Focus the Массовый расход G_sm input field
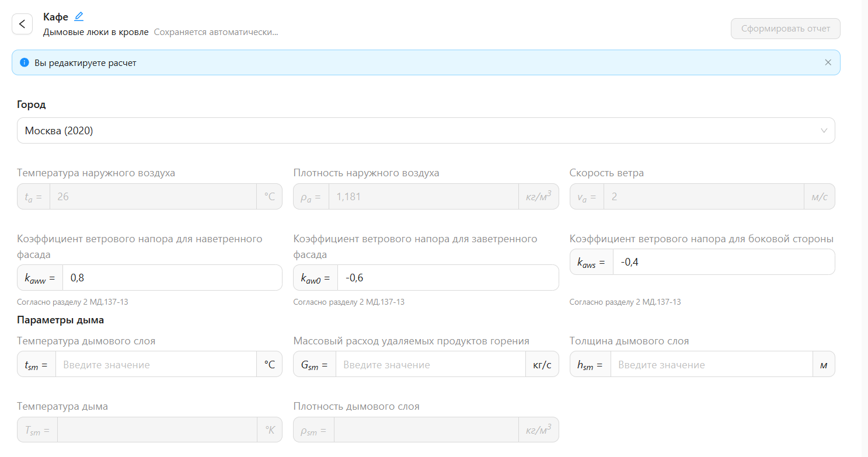Image resolution: width=868 pixels, height=457 pixels. 430,364
